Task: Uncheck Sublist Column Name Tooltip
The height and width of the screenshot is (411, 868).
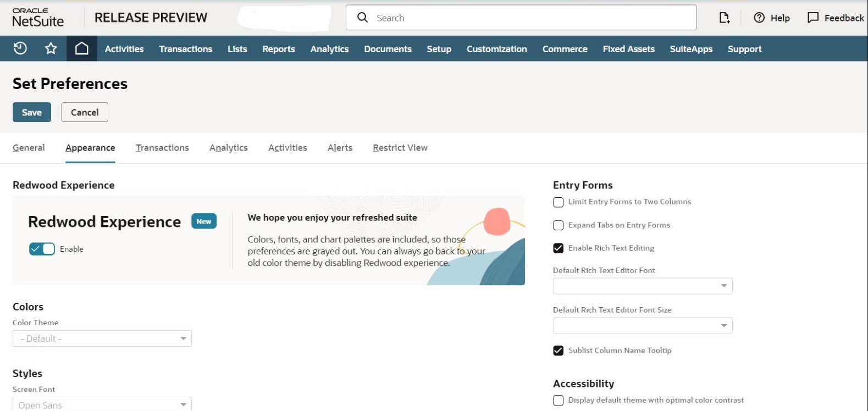Action: [559, 351]
